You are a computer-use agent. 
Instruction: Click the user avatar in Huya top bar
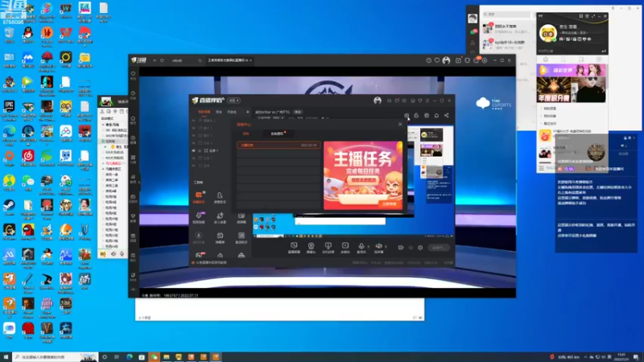click(x=447, y=60)
